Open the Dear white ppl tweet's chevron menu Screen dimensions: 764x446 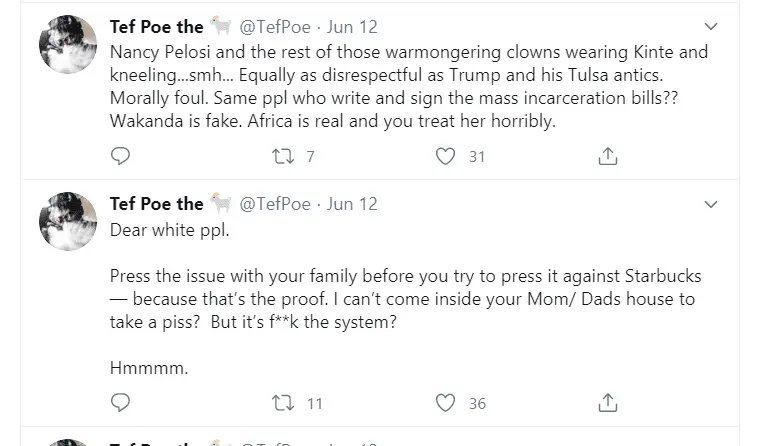[711, 204]
